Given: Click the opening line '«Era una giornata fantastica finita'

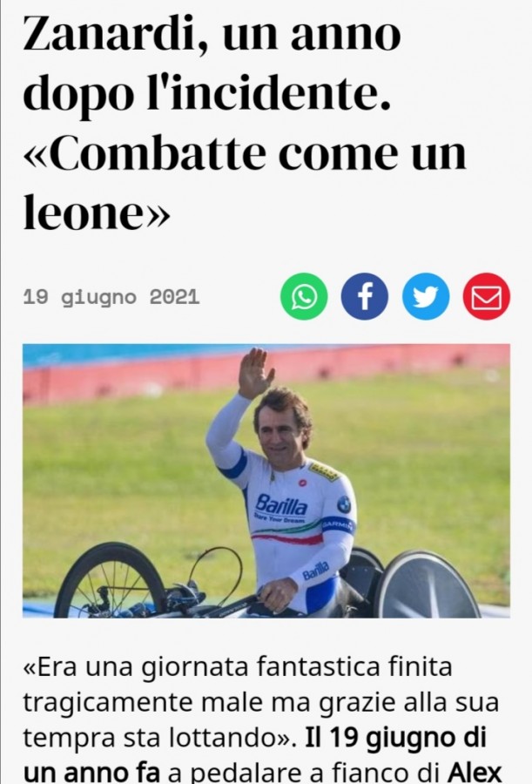Looking at the screenshot, I should (238, 667).
